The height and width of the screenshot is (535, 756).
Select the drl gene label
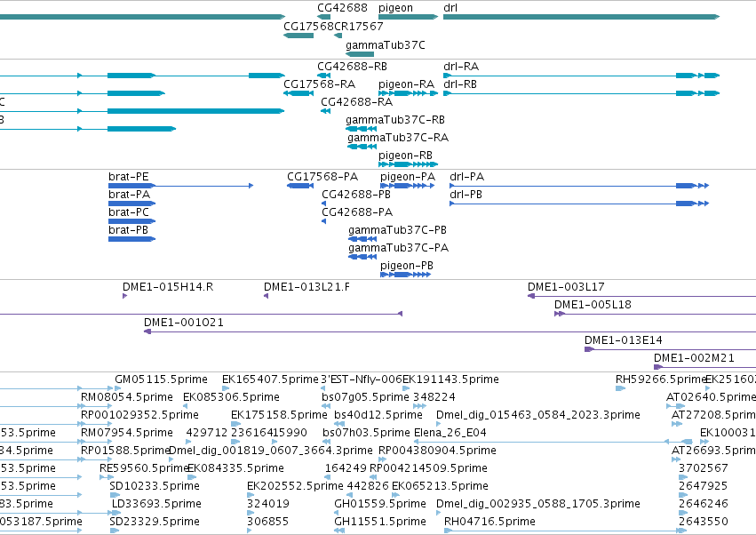450,8
